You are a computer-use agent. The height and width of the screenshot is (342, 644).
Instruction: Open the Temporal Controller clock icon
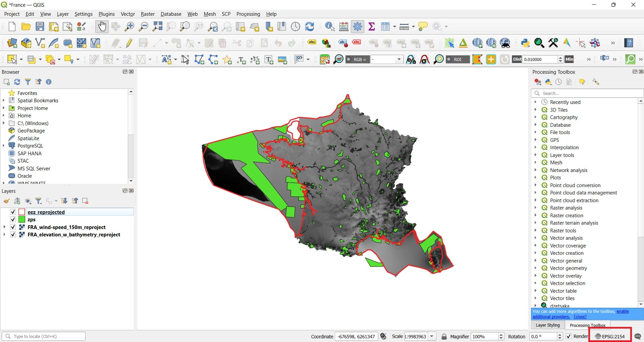coord(296,26)
